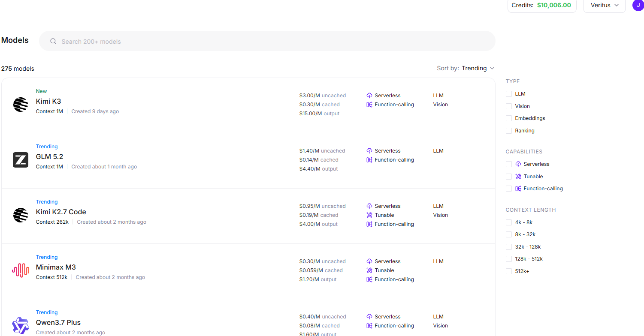This screenshot has width=644, height=336.
Task: Click the New tag above Kimi K3
Action: pyautogui.click(x=42, y=91)
